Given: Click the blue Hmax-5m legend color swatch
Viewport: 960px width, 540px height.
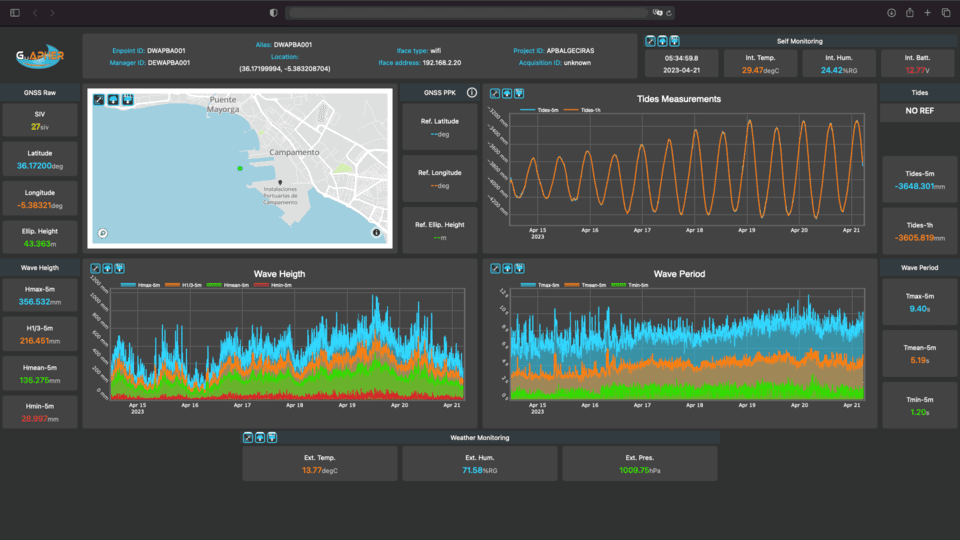Looking at the screenshot, I should (126, 285).
